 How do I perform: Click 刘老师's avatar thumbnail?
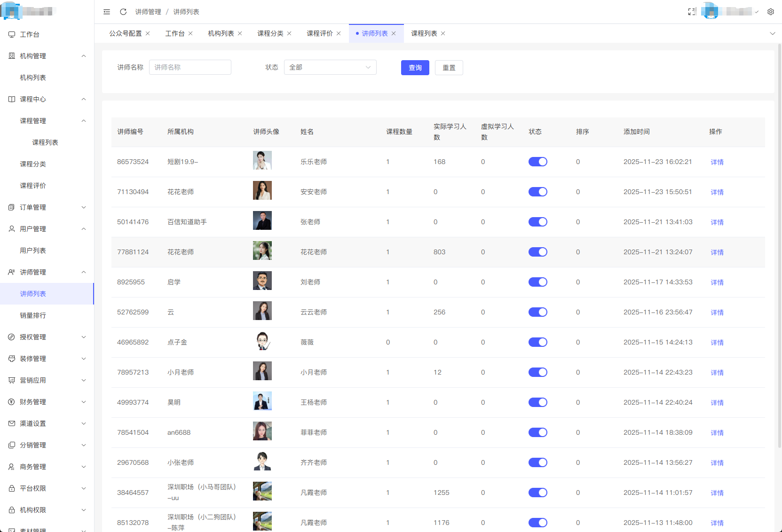pyautogui.click(x=262, y=281)
